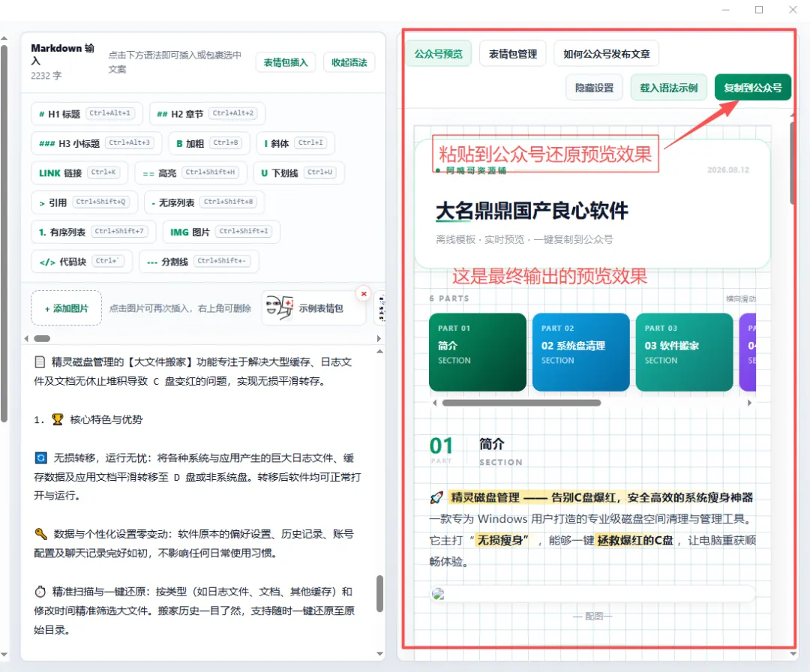
Task: Apply 高亮 highlight syntax
Action: [190, 172]
